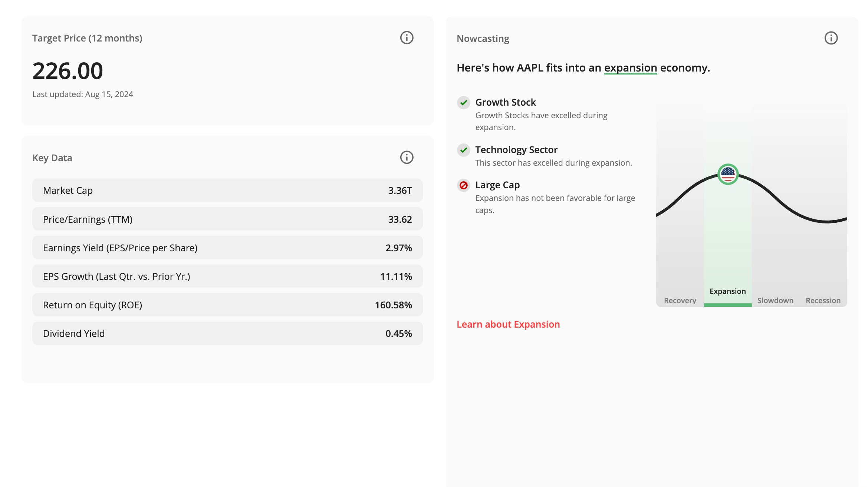Open the Nowcasting info icon
Screen dimensions: 868x487
[831, 38]
